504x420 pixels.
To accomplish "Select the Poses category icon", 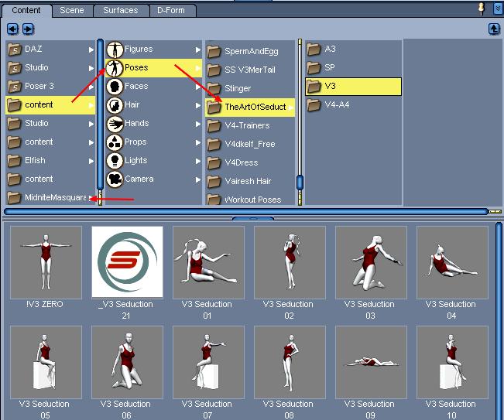I will [x=115, y=68].
